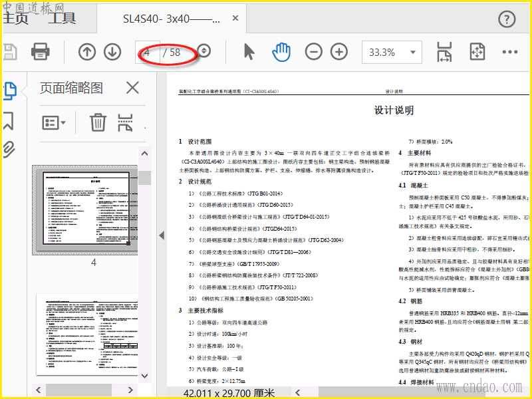This screenshot has width=532, height=399.
Task: Toggle the Page Thumbnails sidebar icon
Action: 10,91
